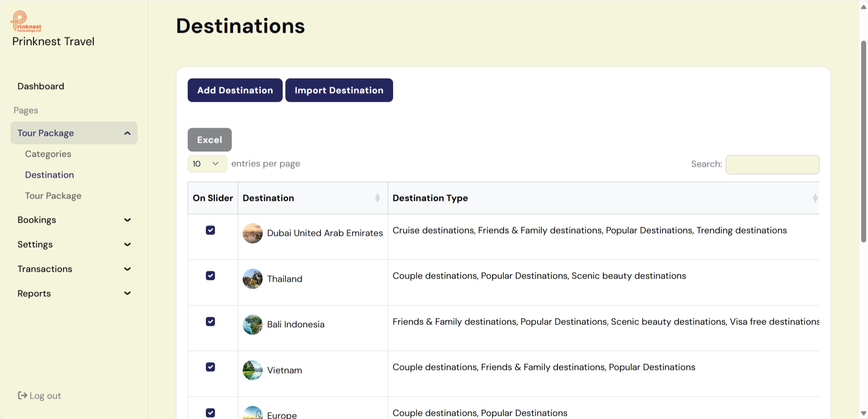Toggle On Slider checkbox for Thailand
868x419 pixels.
[210, 276]
